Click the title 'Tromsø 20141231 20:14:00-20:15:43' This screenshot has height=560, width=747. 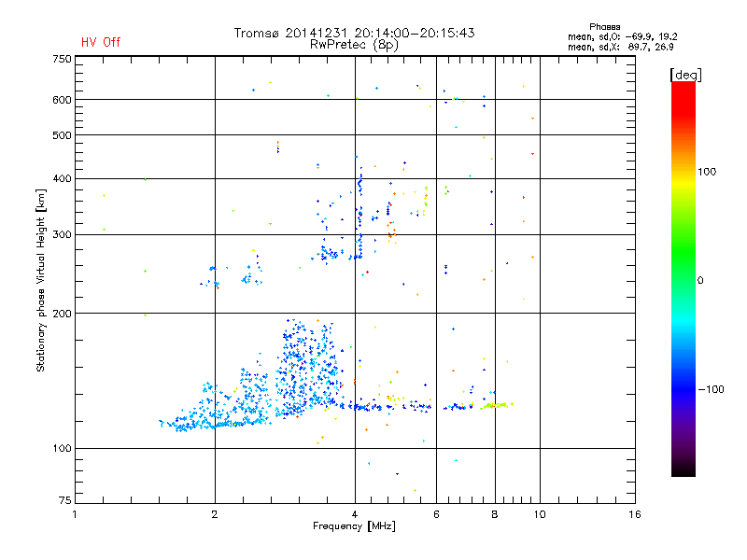click(x=354, y=33)
